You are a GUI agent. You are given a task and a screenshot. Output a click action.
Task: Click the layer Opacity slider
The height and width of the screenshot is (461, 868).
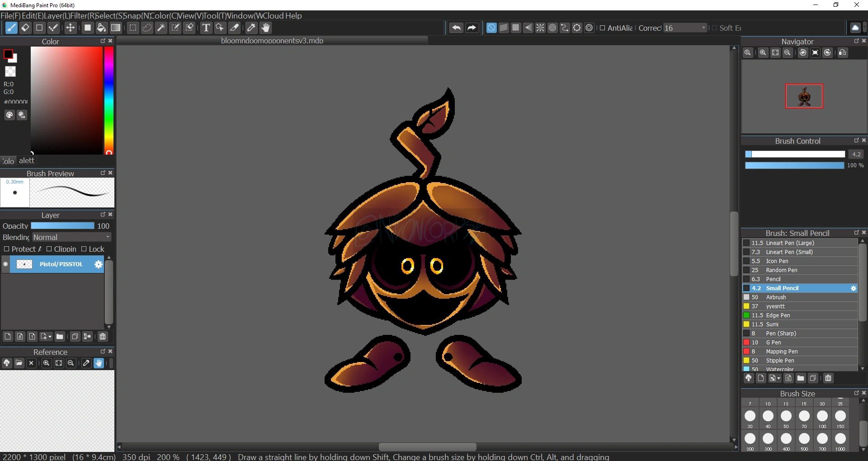(62, 226)
